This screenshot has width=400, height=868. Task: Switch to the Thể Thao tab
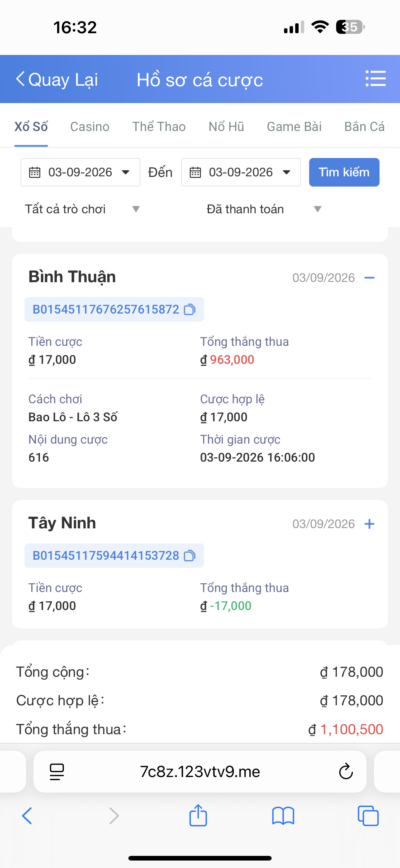pos(159,127)
